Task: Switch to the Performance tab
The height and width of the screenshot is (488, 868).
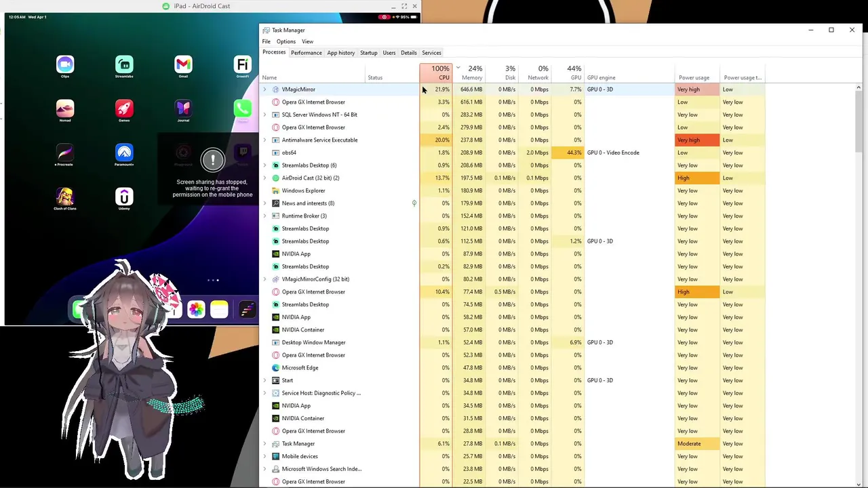Action: [x=307, y=53]
